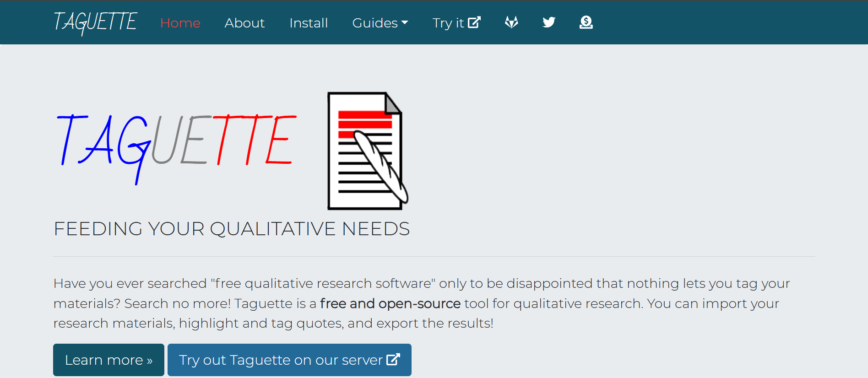Open the Try it external link

(456, 23)
